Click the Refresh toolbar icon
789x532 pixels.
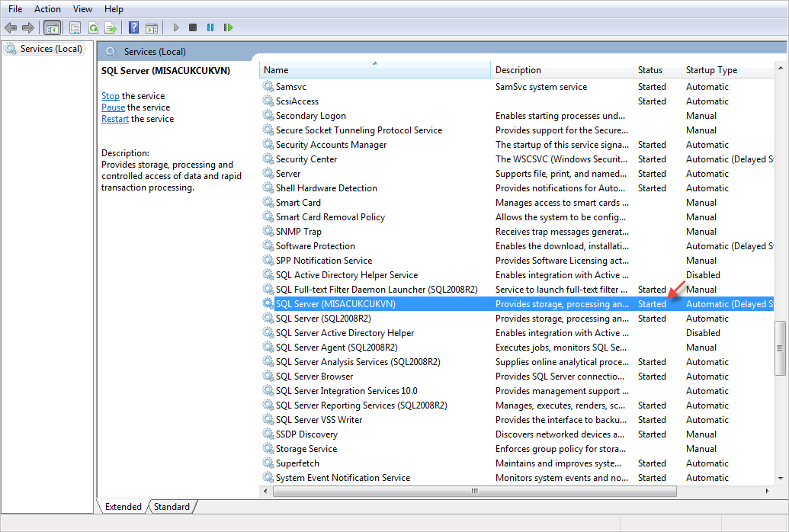93,27
